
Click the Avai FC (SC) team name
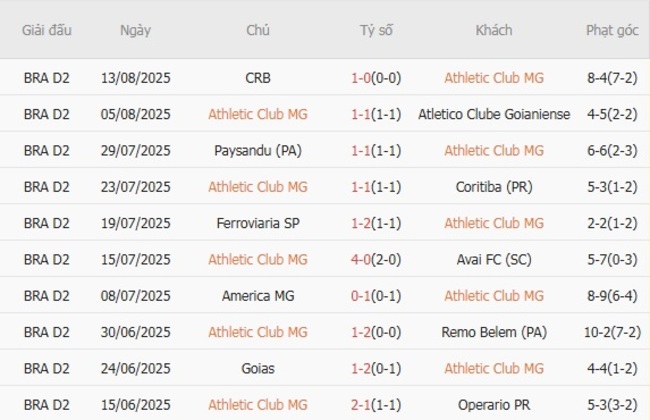click(493, 259)
